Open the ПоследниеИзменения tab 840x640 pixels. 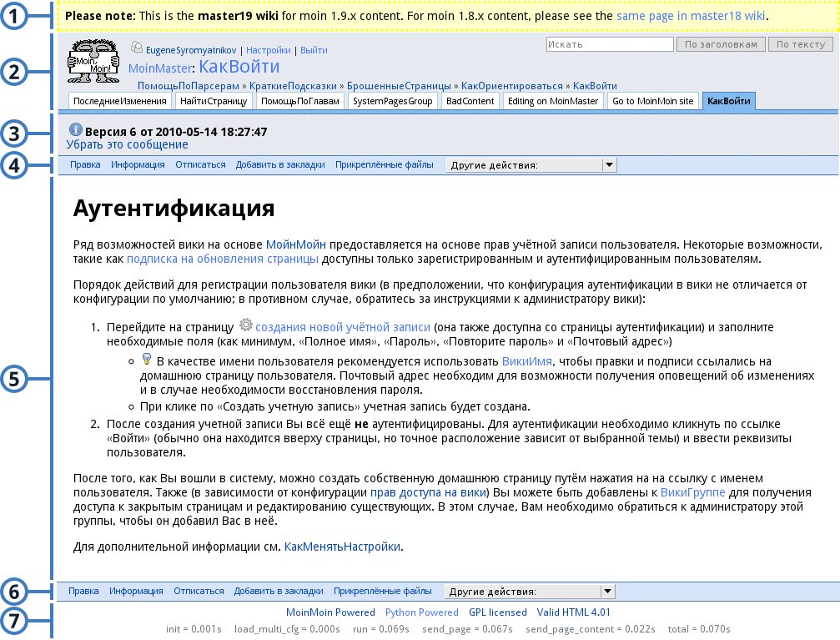click(119, 101)
